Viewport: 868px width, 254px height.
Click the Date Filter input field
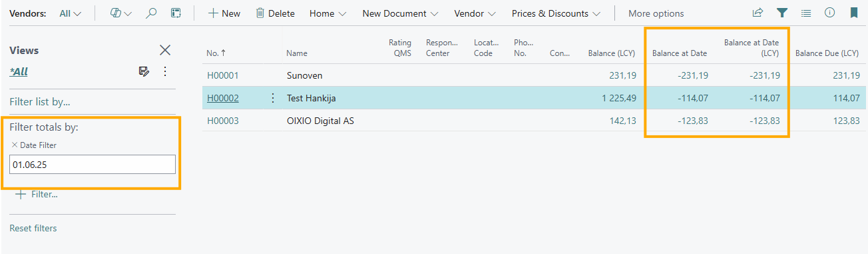pos(93,164)
